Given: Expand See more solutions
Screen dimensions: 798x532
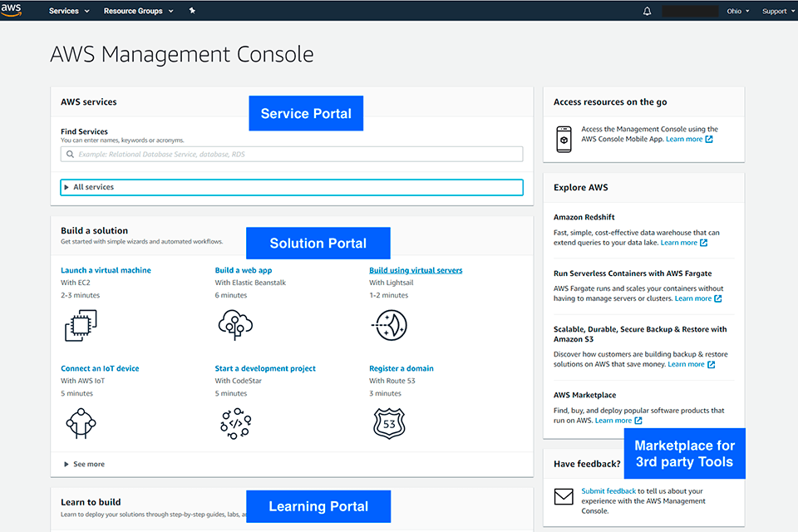Looking at the screenshot, I should tap(84, 465).
